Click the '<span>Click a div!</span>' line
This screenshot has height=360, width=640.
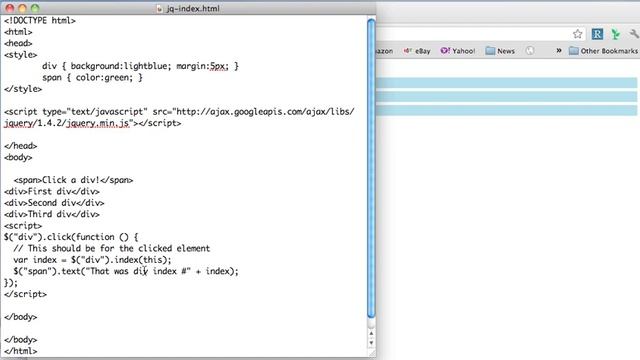tap(73, 180)
